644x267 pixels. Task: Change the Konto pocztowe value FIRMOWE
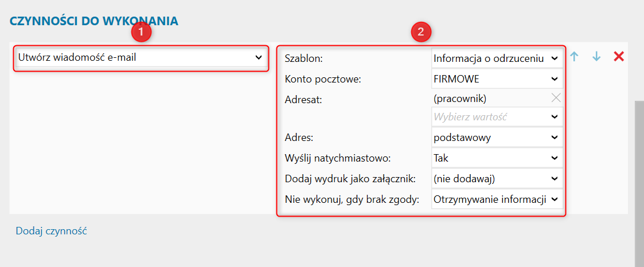pos(497,78)
